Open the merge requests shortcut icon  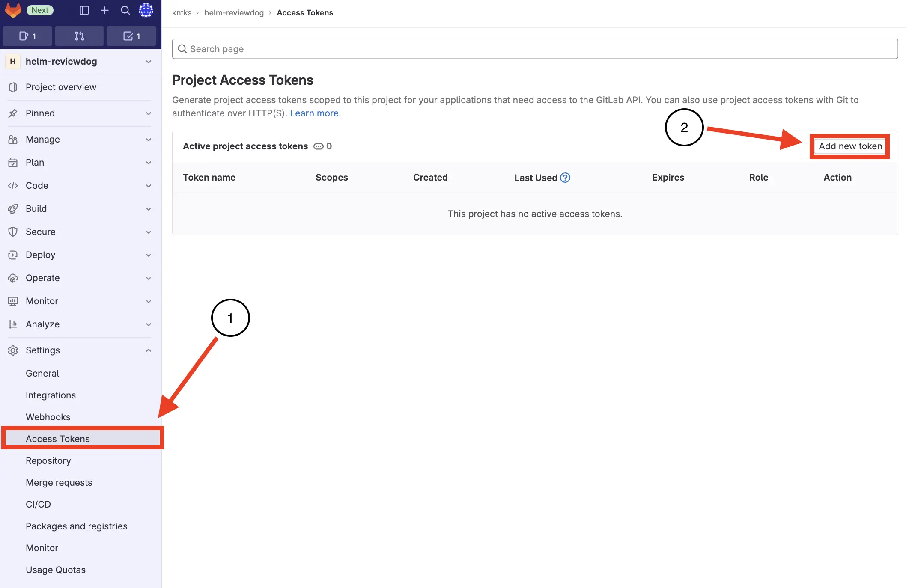click(79, 36)
